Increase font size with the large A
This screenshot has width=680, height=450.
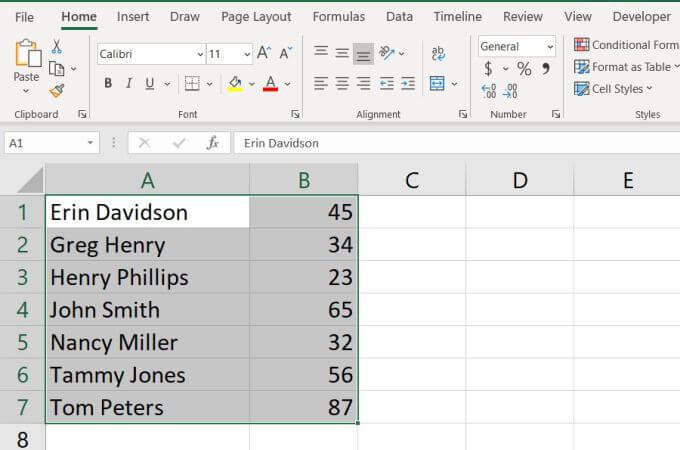(x=264, y=53)
